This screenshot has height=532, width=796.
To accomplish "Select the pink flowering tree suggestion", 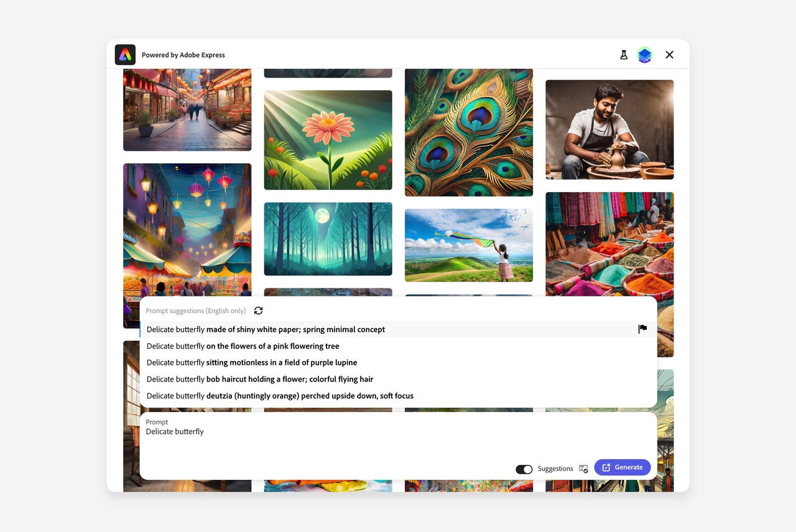I will tap(243, 346).
